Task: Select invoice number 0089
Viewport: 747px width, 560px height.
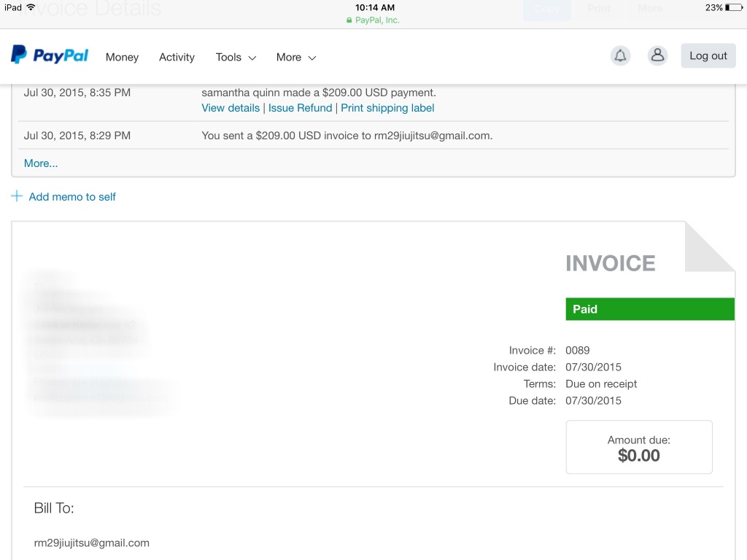Action: [578, 351]
